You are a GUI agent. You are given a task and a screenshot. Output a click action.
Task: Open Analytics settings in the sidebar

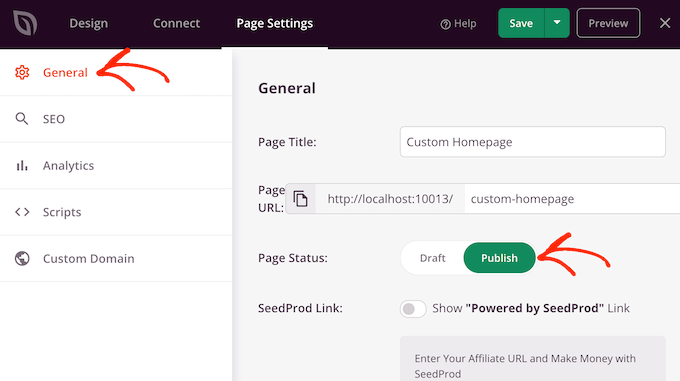pyautogui.click(x=116, y=166)
